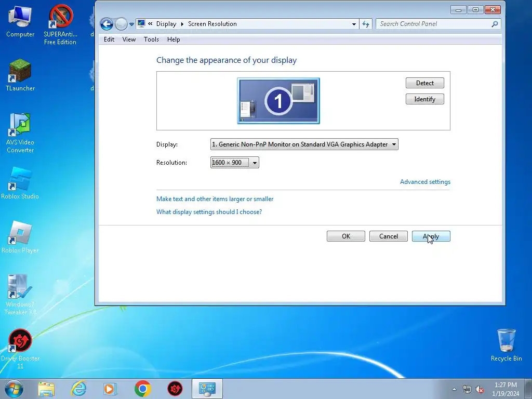Image resolution: width=532 pixels, height=399 pixels.
Task: Select the Computer desktop icon
Action: pyautogui.click(x=20, y=21)
